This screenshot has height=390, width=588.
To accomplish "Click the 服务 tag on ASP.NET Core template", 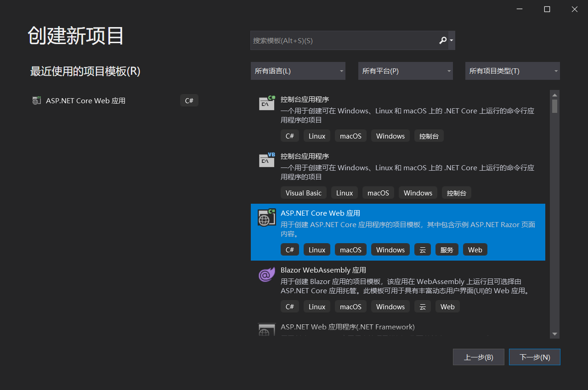I will 447,250.
